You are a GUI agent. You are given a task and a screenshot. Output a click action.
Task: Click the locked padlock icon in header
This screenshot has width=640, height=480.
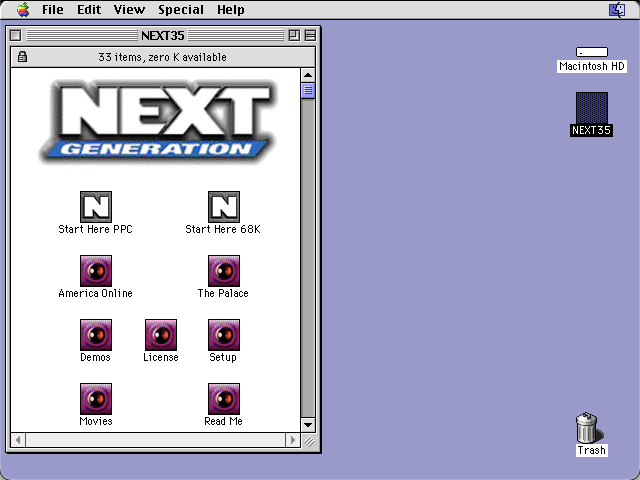[22, 57]
